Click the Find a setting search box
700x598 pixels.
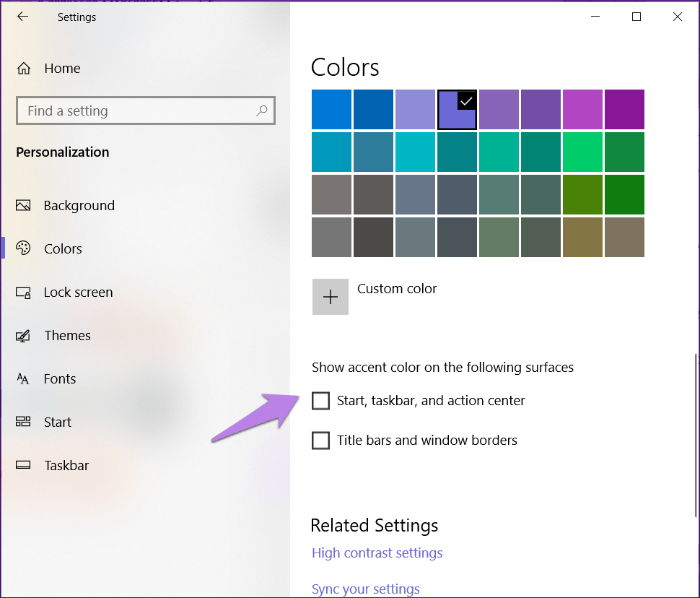click(x=137, y=111)
